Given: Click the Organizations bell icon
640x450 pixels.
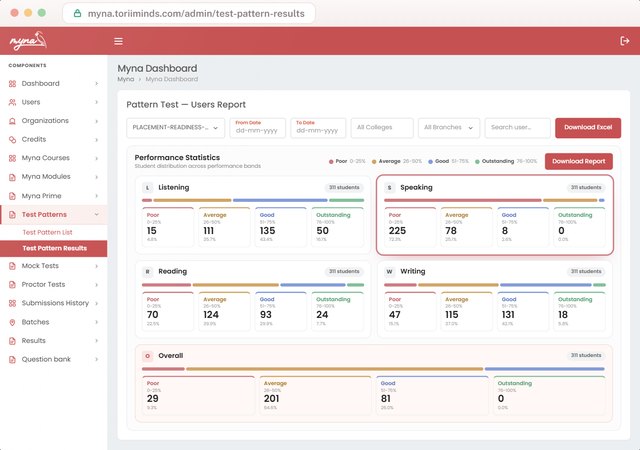Looking at the screenshot, I should pyautogui.click(x=12, y=121).
